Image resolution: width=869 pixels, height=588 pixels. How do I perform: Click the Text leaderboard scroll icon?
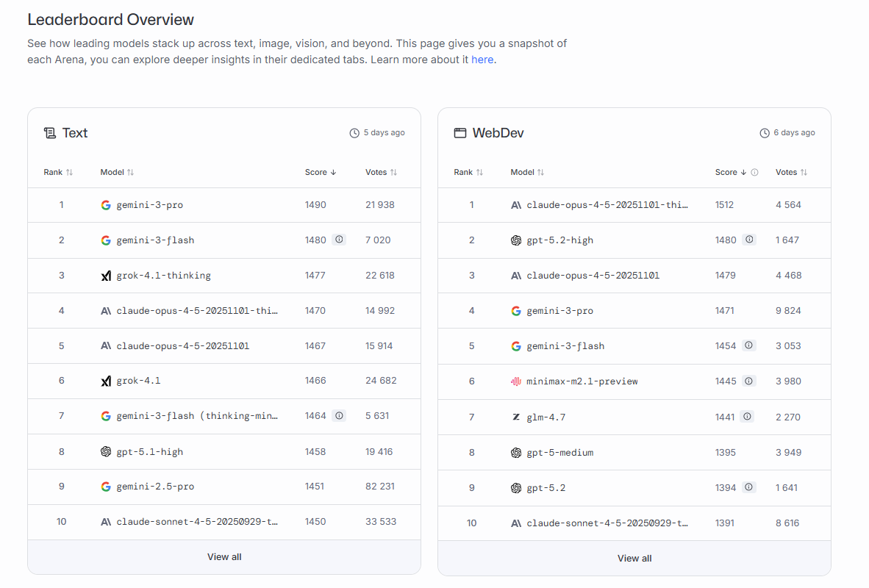tap(50, 133)
